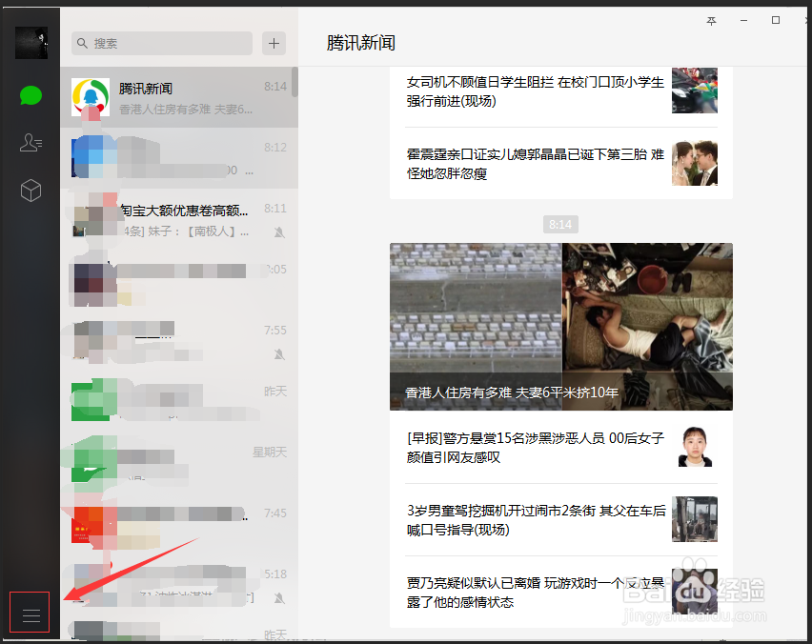Open the chats tab green bubble icon
Screen dimensions: 812x644
(30, 96)
